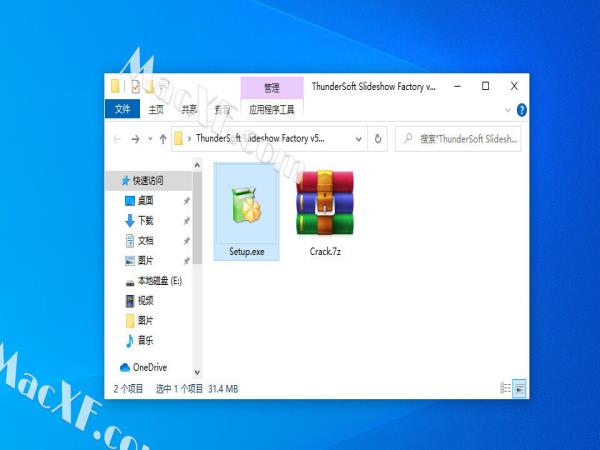
Task: Click the 2 个项目 status text
Action: (128, 389)
